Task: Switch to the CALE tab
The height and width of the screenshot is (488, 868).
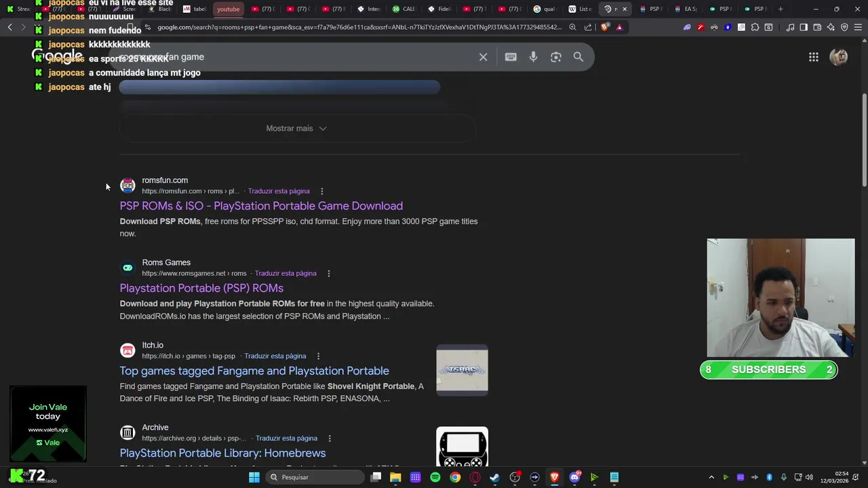Action: [404, 9]
